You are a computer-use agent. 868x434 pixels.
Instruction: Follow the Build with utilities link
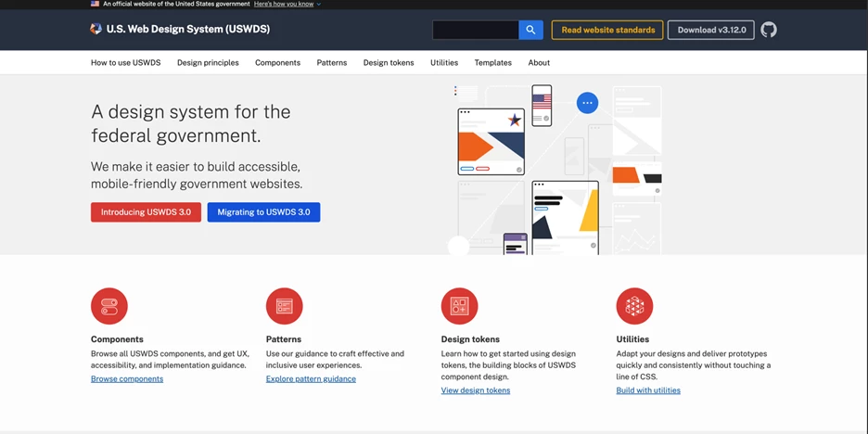pyautogui.click(x=648, y=390)
